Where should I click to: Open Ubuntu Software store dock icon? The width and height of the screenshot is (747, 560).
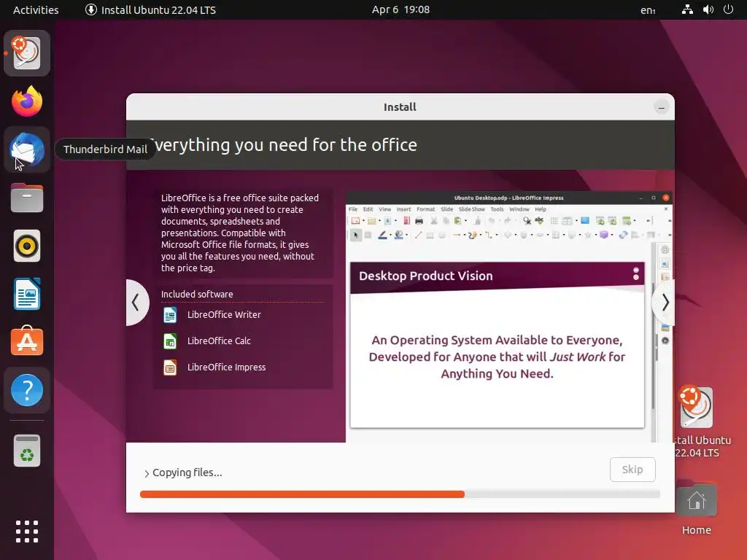[x=27, y=341]
